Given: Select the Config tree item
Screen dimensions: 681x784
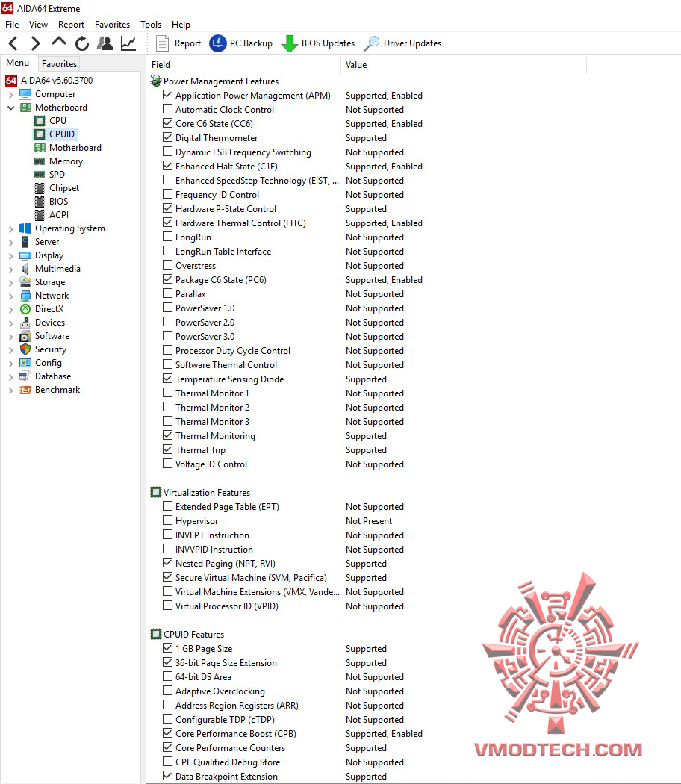Looking at the screenshot, I should coord(49,363).
